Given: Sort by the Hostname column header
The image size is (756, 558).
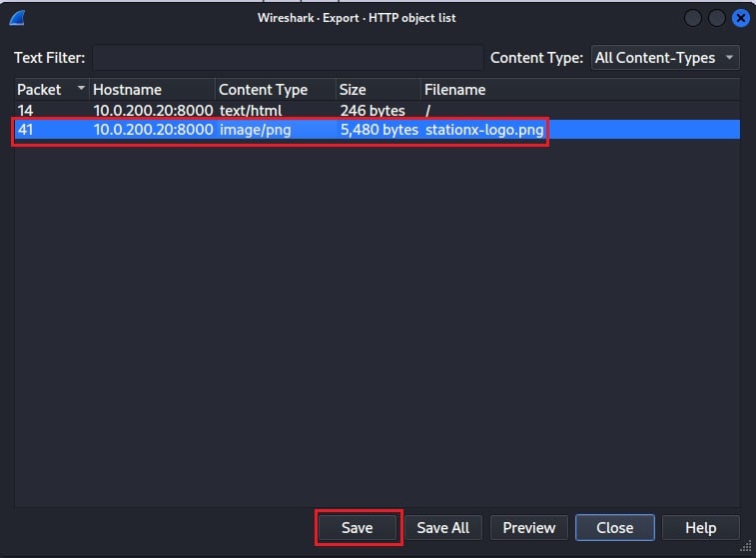Looking at the screenshot, I should pos(152,90).
